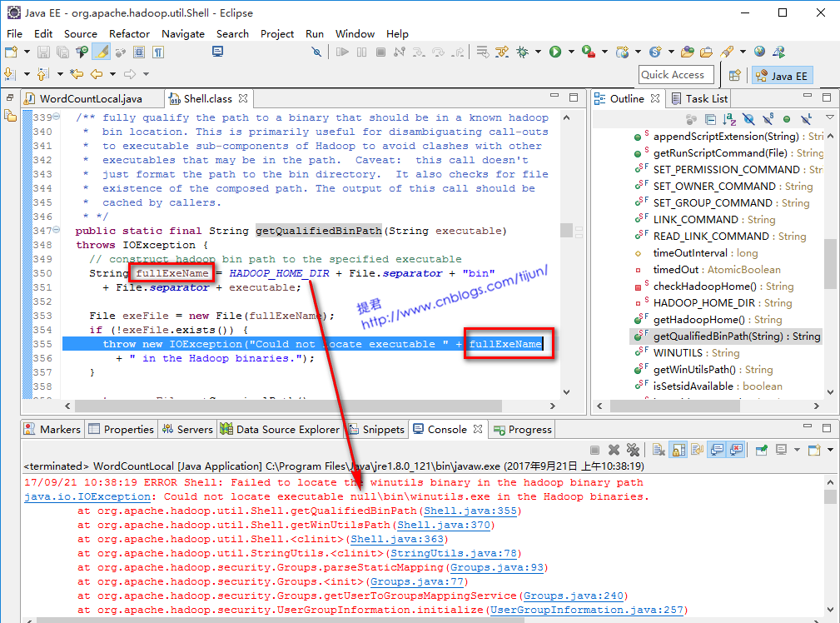Click the Next Annotation arrow icon
Screen dimensions: 840x623
click(9, 74)
